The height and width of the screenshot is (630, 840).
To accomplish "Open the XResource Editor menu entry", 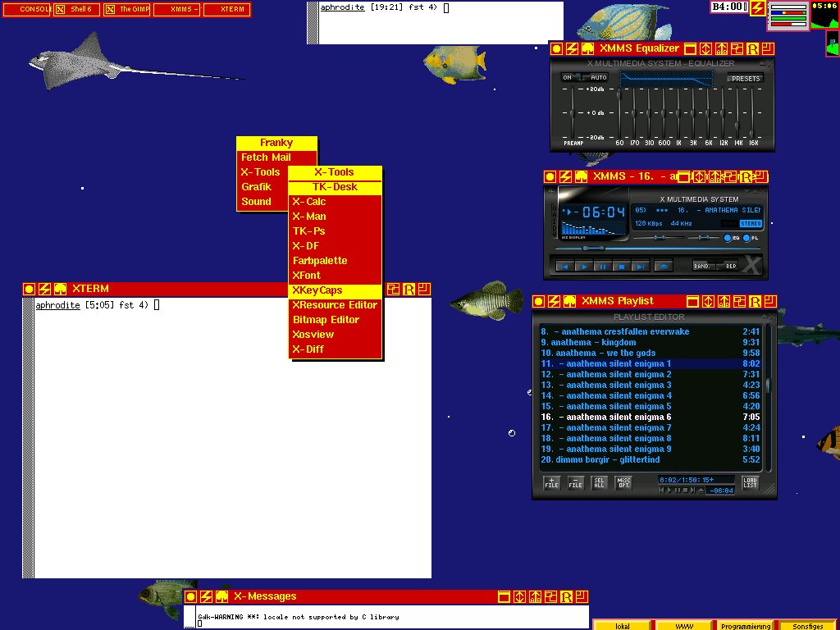I will click(335, 305).
